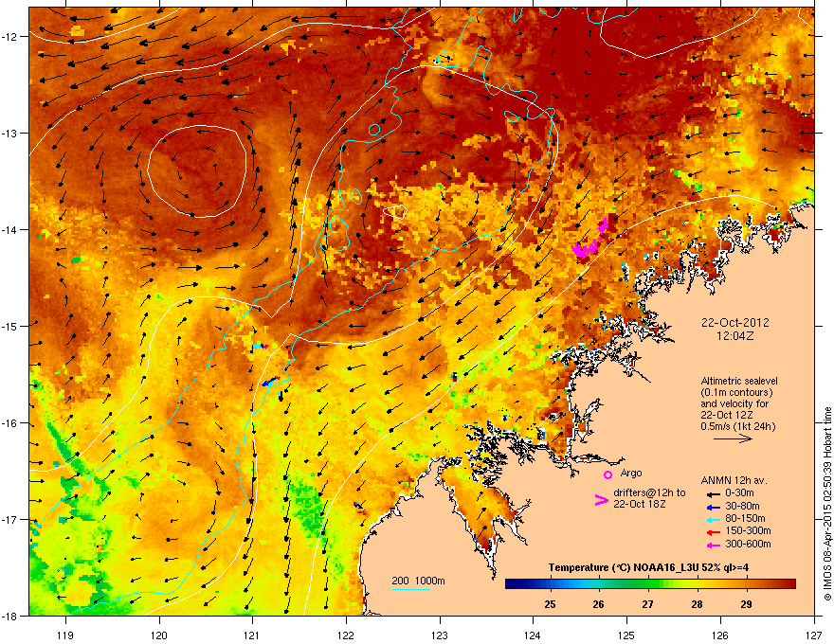Click the 0.5m/s velocity scale arrow

(733, 438)
